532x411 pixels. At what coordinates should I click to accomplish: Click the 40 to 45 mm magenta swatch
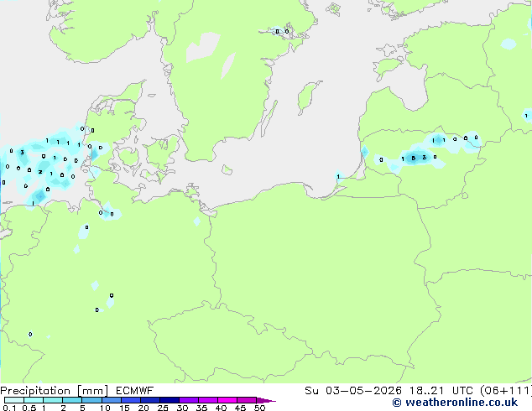coord(227,400)
